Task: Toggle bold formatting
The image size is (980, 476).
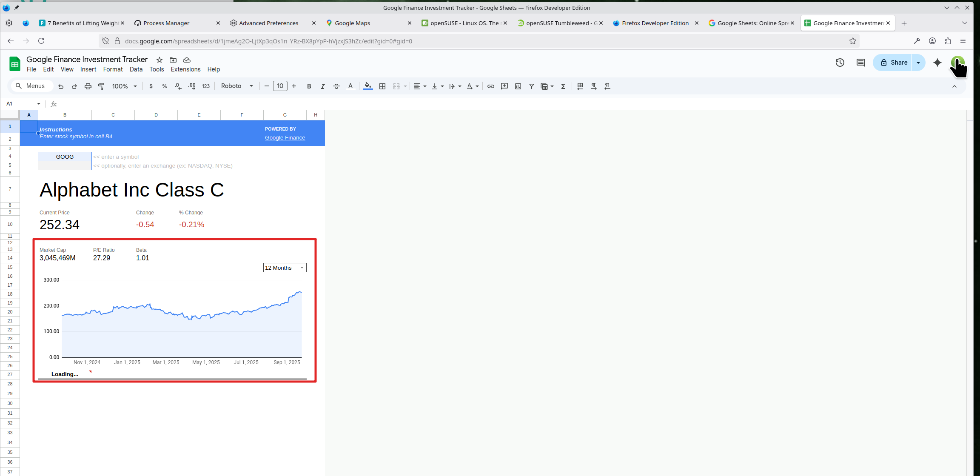Action: (x=309, y=86)
